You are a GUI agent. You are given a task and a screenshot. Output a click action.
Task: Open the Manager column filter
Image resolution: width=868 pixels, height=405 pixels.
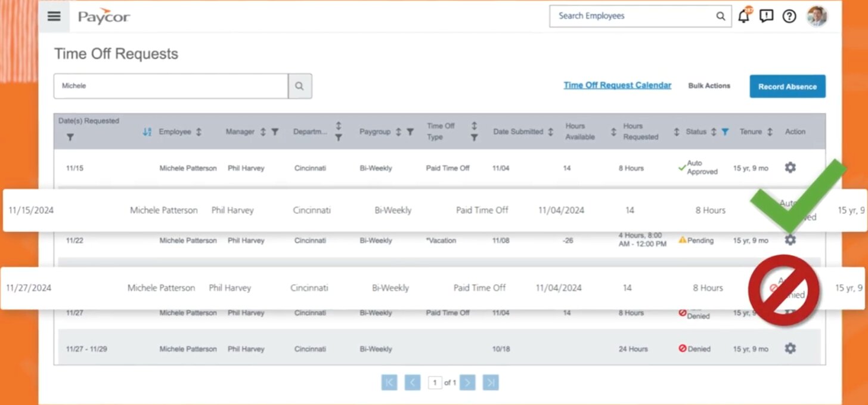pyautogui.click(x=275, y=132)
